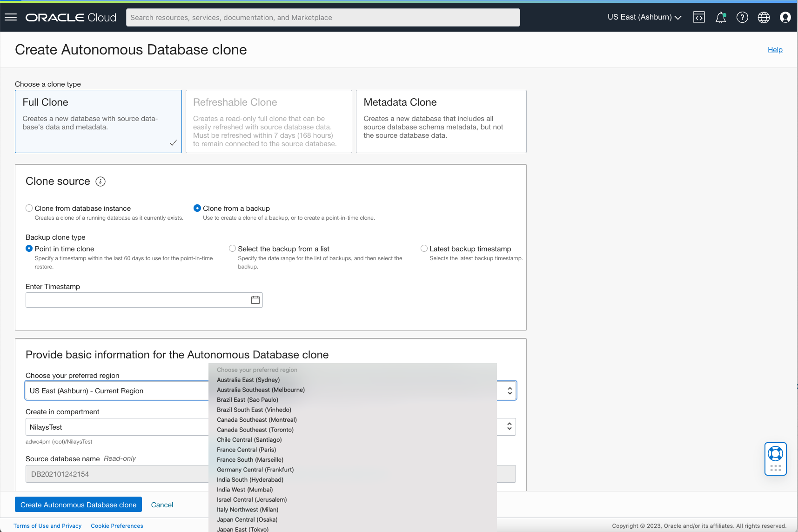Open the US East (Ashburn) region switcher
This screenshot has width=798, height=532.
point(643,17)
